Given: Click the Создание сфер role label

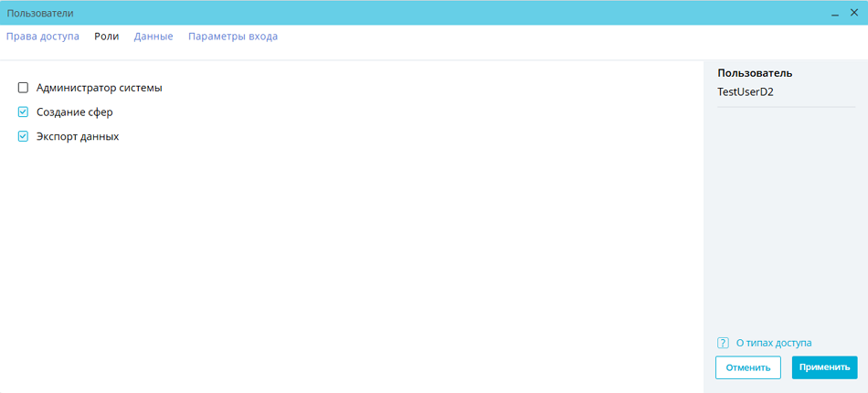Looking at the screenshot, I should click(75, 112).
